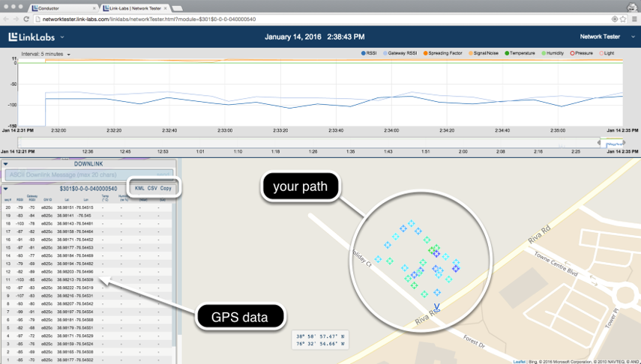Click the browser forward arrow
The width and height of the screenshot is (641, 364).
point(16,18)
